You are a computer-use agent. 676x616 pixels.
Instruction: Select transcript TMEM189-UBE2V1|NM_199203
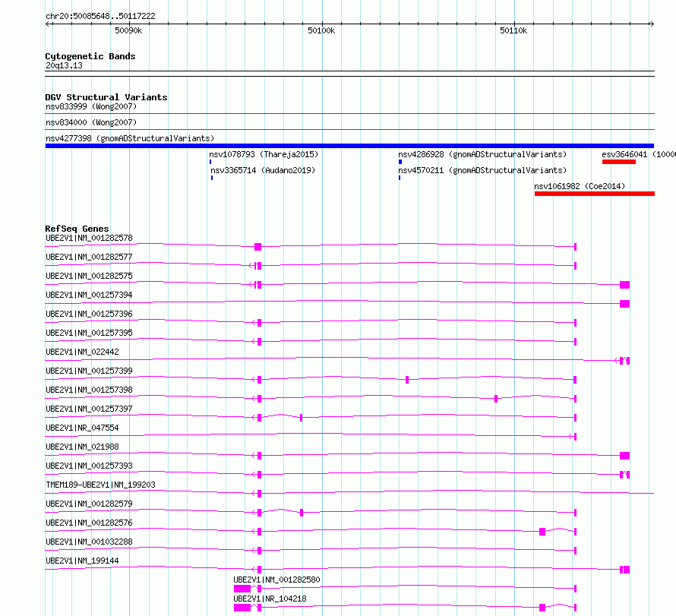100,485
